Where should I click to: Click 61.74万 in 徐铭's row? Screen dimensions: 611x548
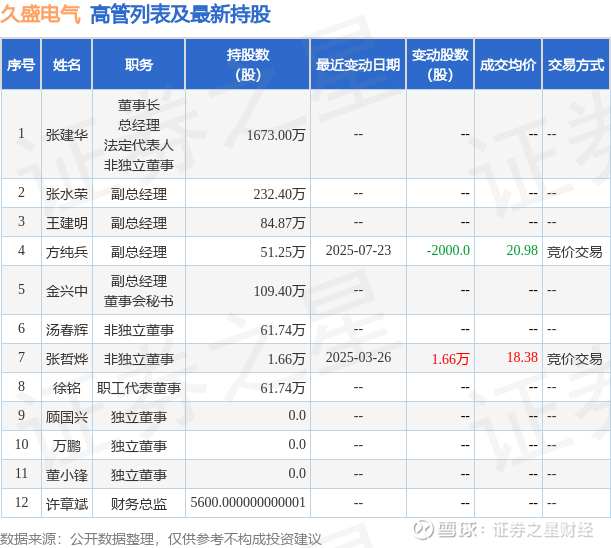[283, 388]
